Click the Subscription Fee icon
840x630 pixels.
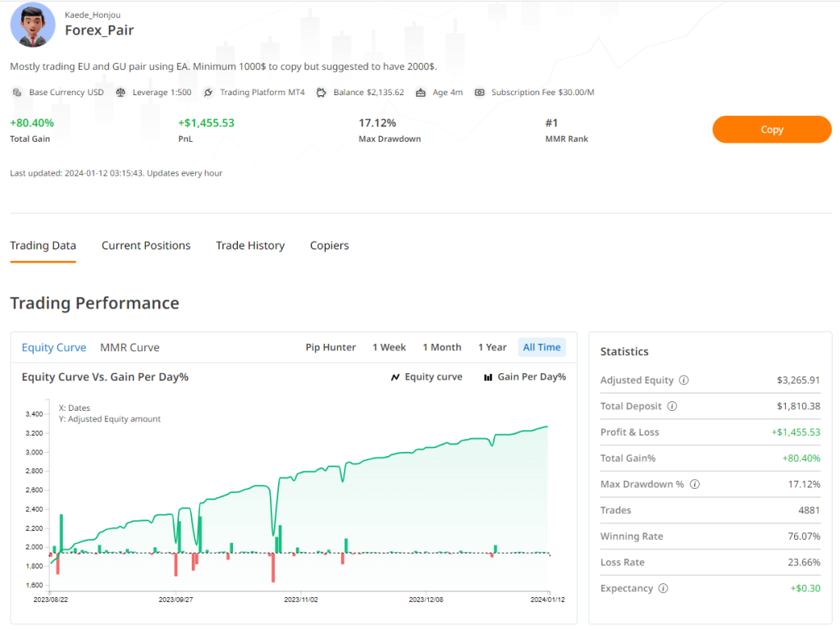(479, 93)
